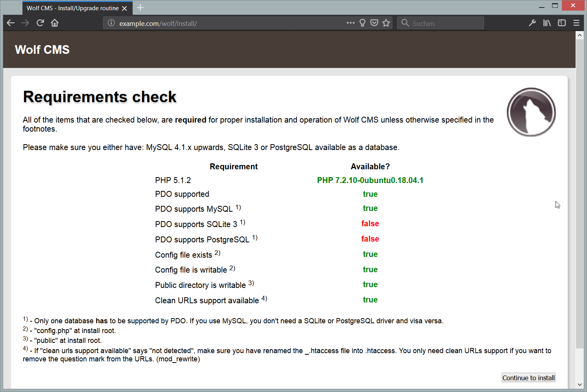
Task: Click footnote 4 about clean URLs and .htaccess
Action: coord(287,355)
